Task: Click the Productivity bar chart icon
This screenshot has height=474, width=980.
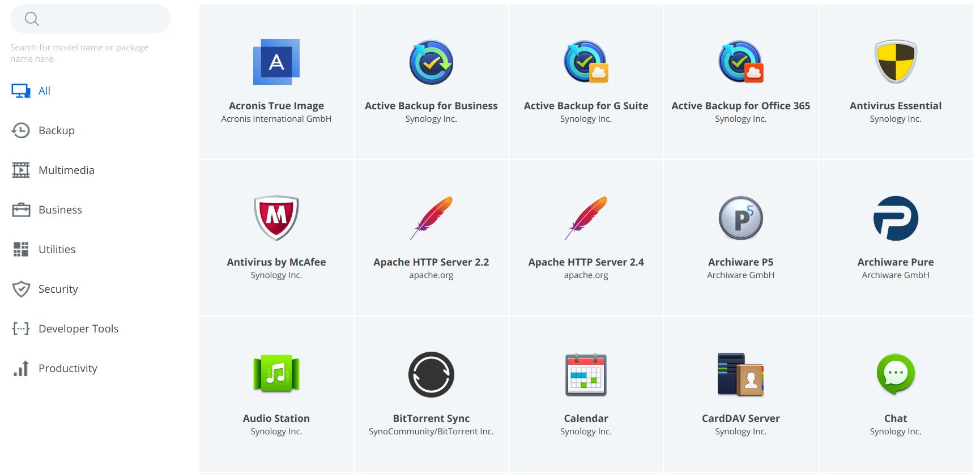Action: 21,368
